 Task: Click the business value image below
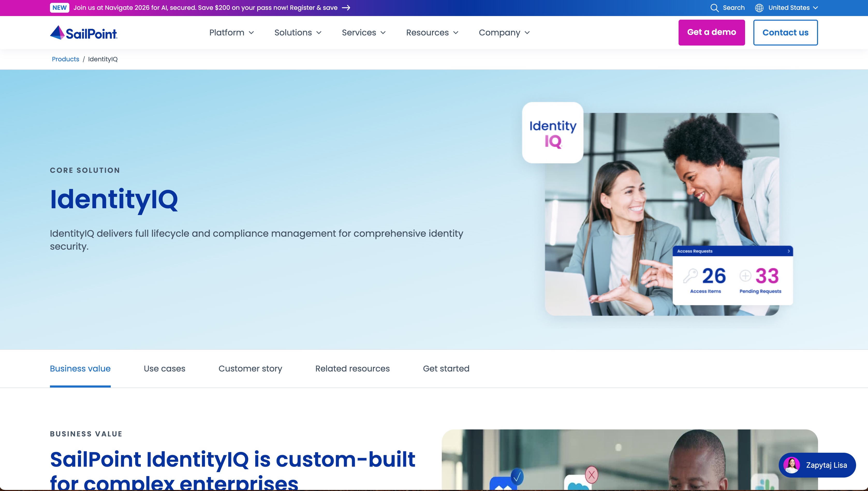pyautogui.click(x=630, y=460)
